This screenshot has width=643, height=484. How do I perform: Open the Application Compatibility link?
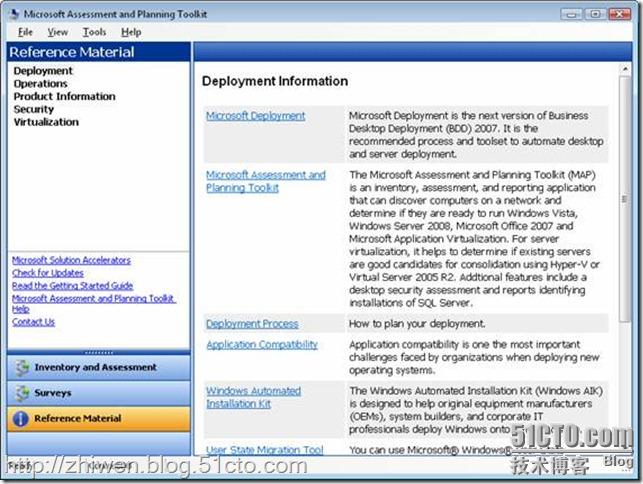(262, 345)
